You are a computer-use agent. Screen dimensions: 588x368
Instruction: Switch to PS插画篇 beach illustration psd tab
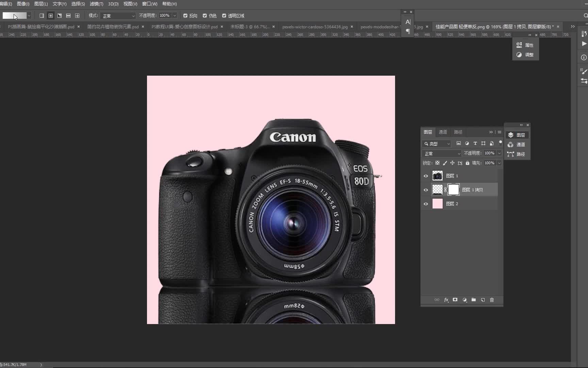pyautogui.click(x=41, y=27)
